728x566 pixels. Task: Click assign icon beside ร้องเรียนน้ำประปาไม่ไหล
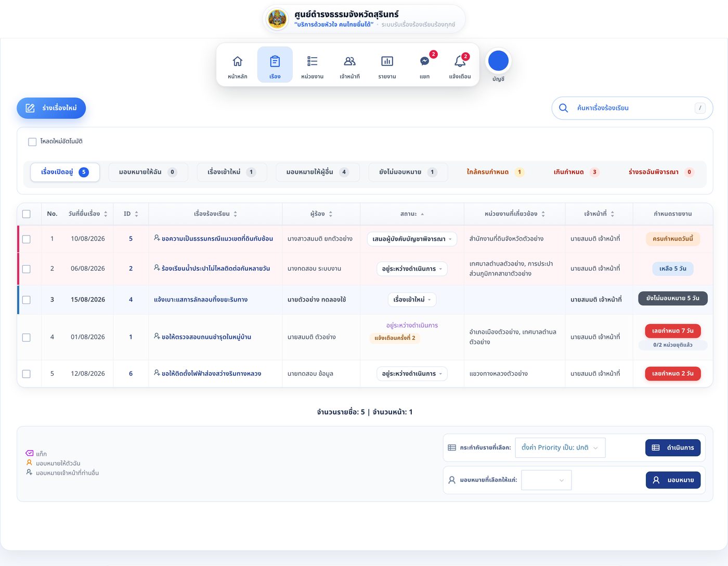point(157,268)
